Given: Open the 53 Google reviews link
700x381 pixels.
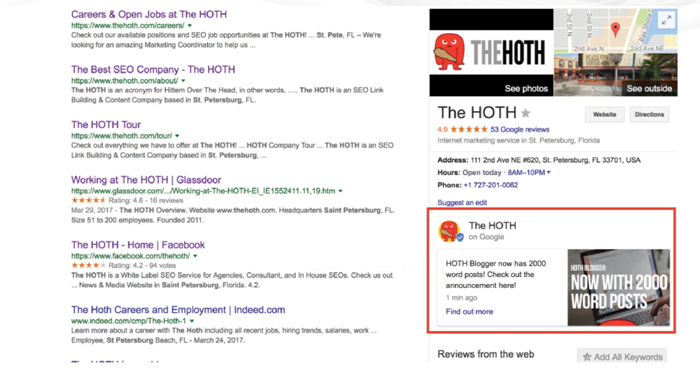Looking at the screenshot, I should (520, 130).
